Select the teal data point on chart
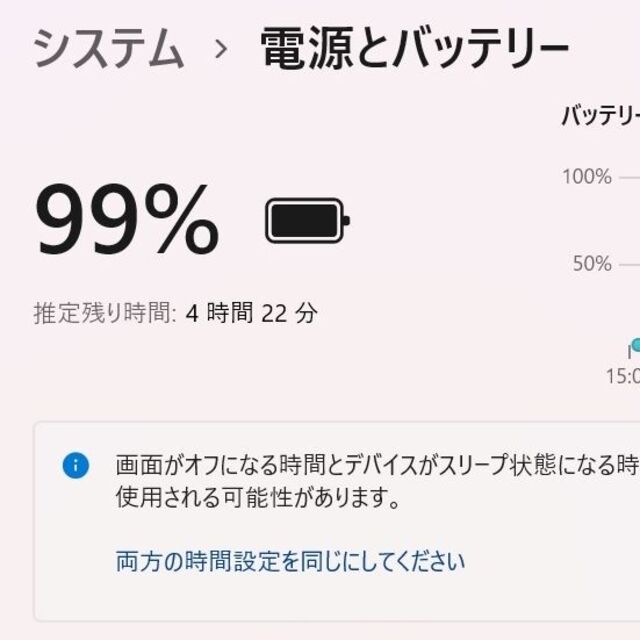Screen dimensions: 640x640 coord(636,345)
